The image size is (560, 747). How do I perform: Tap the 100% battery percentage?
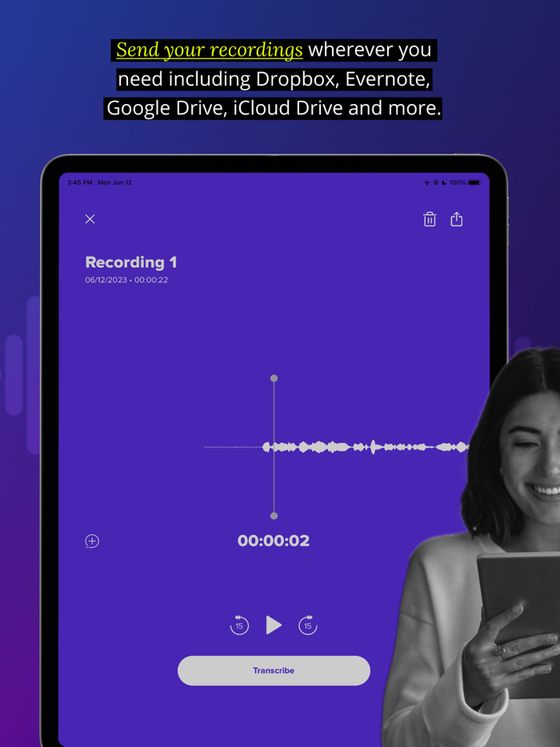(x=458, y=182)
